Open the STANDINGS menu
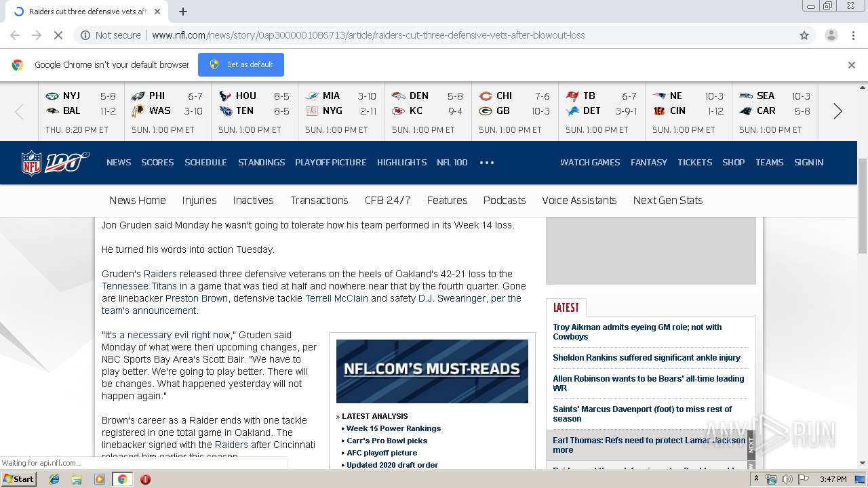 click(x=261, y=163)
